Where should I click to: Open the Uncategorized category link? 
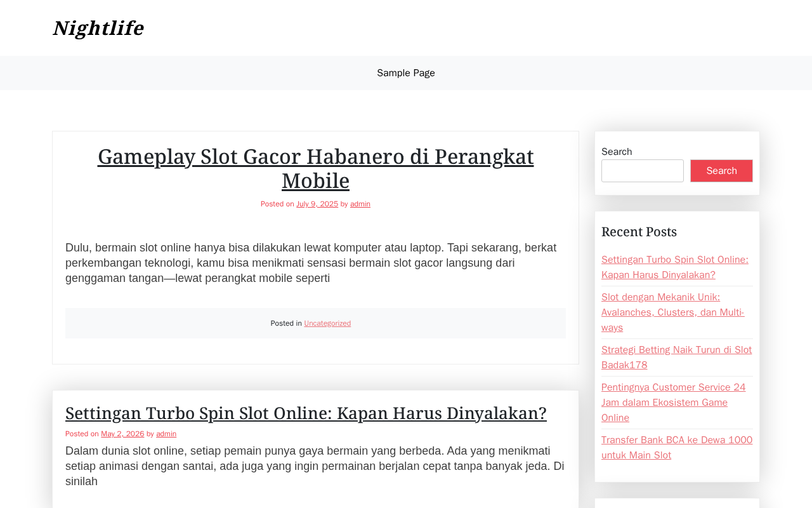point(327,323)
